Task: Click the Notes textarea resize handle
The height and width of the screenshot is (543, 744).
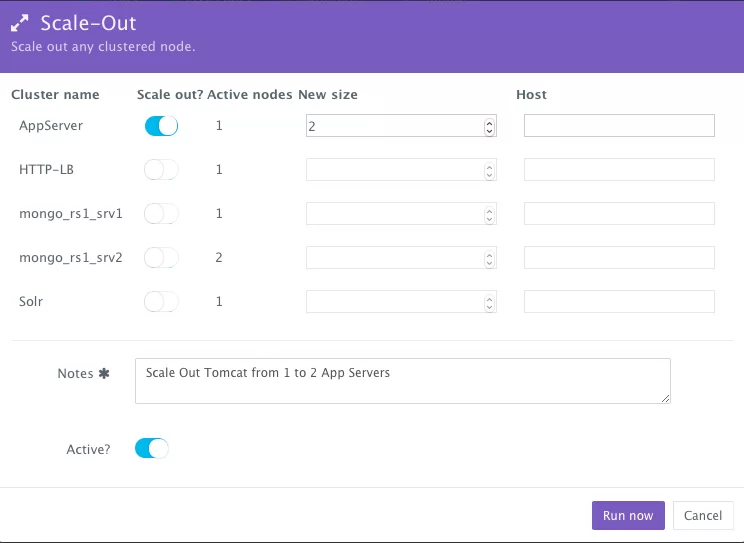Action: point(665,399)
